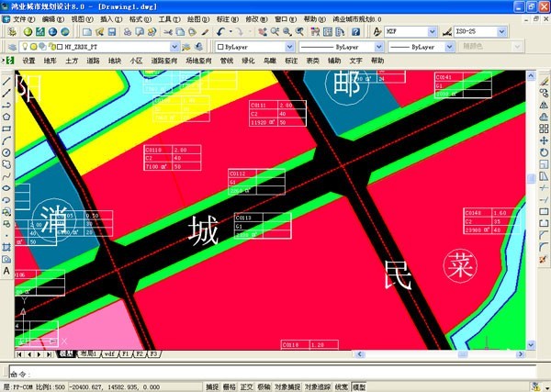
Task: Select the Line draw tool
Action: pos(6,81)
